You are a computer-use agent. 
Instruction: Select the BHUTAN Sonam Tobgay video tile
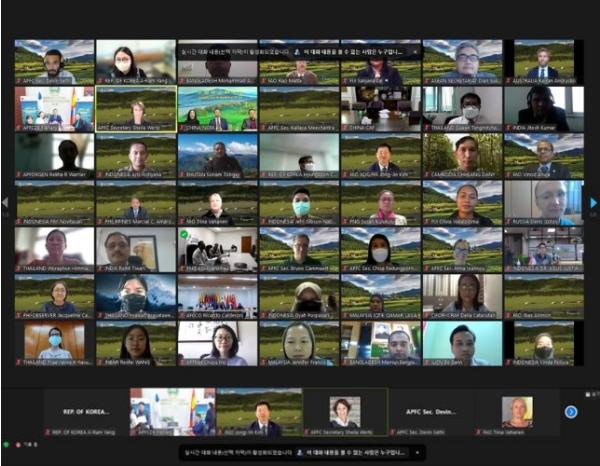(217, 155)
